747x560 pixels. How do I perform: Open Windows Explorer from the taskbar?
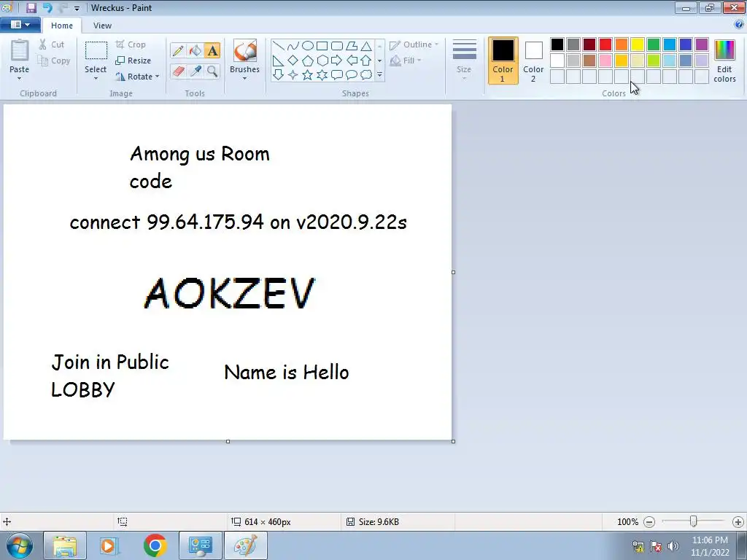point(65,545)
